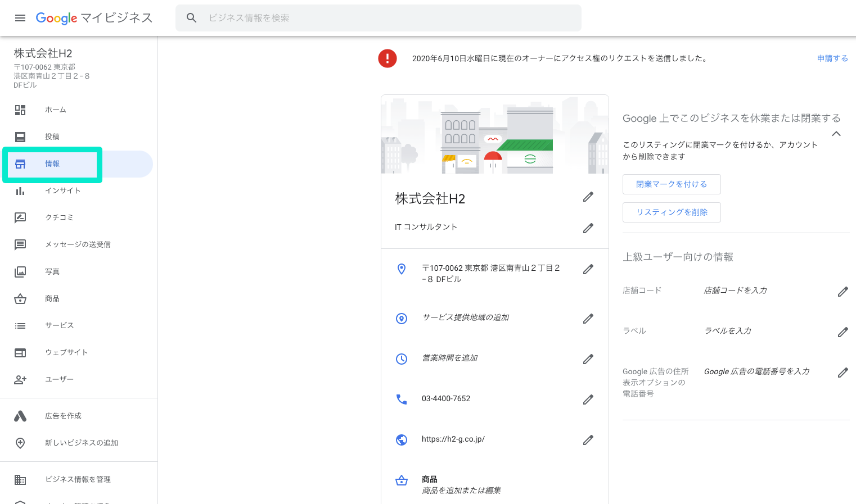The height and width of the screenshot is (504, 856).
Task: Click the サービス list icon
Action: click(x=20, y=325)
